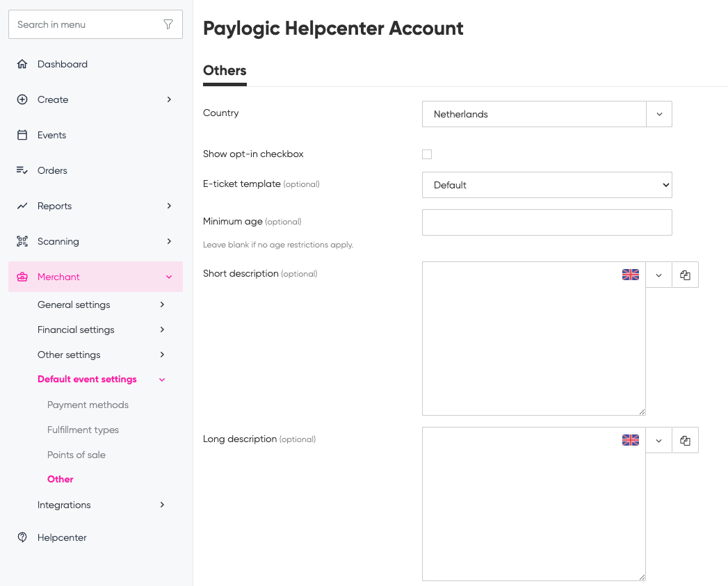
Task: Open the E-ticket template dropdown
Action: click(547, 185)
